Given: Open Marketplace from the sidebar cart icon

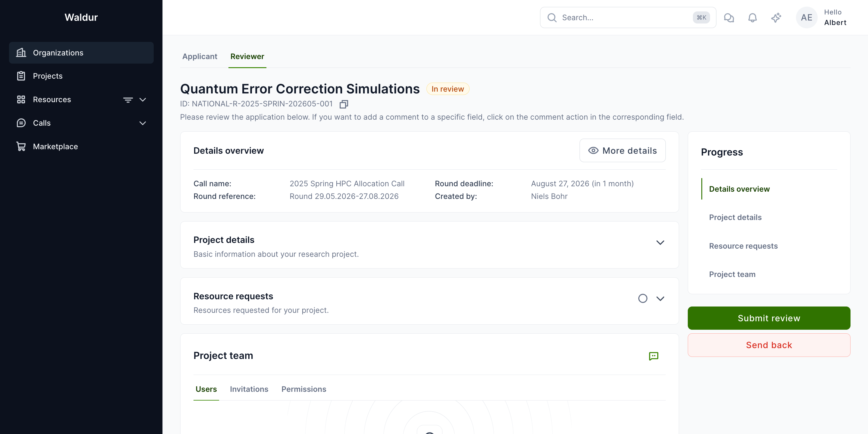Looking at the screenshot, I should tap(21, 146).
